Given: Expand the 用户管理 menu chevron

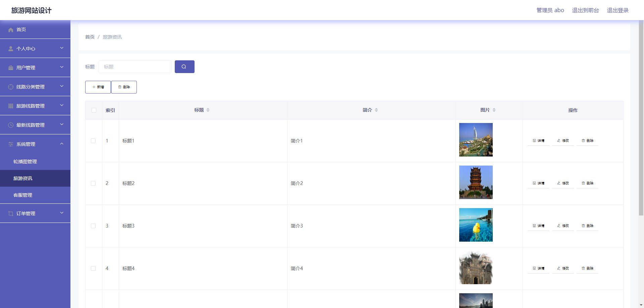Looking at the screenshot, I should click(62, 67).
